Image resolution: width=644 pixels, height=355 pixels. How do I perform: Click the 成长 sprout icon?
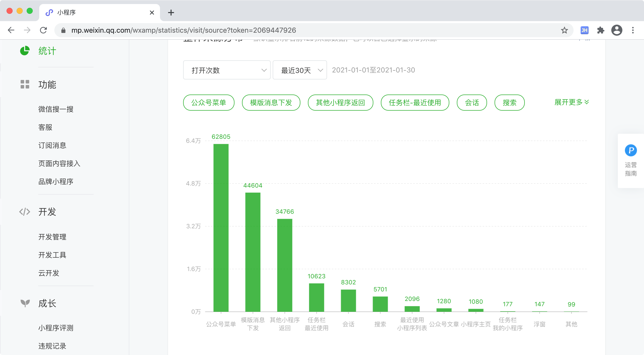tap(25, 303)
